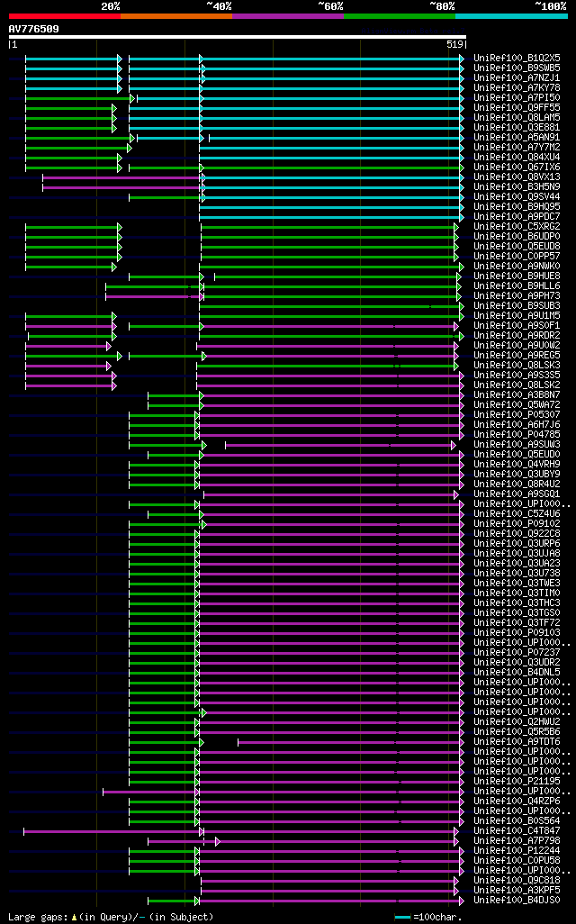Click the AlignView Beta version watermark text
This screenshot has height=924, width=576.
coord(413,30)
